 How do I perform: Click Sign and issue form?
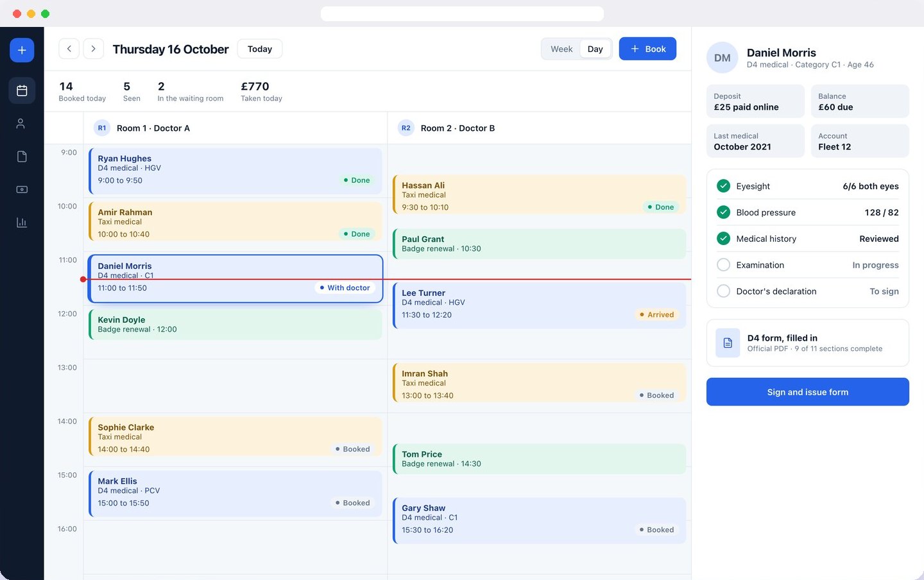pyautogui.click(x=808, y=392)
